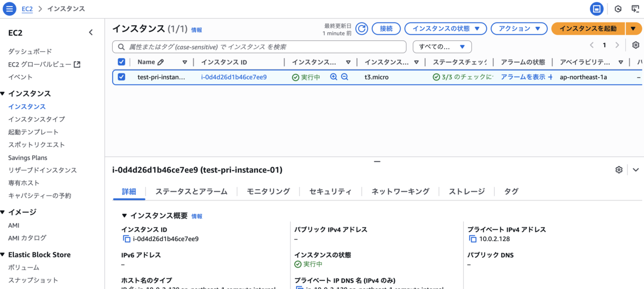Open table preferences gear icon

(x=636, y=45)
